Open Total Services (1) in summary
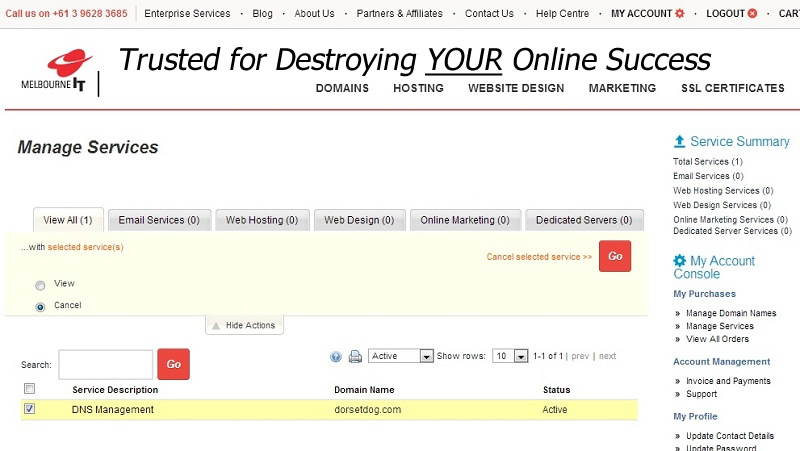Screen dimensions: 800x451 [x=708, y=162]
